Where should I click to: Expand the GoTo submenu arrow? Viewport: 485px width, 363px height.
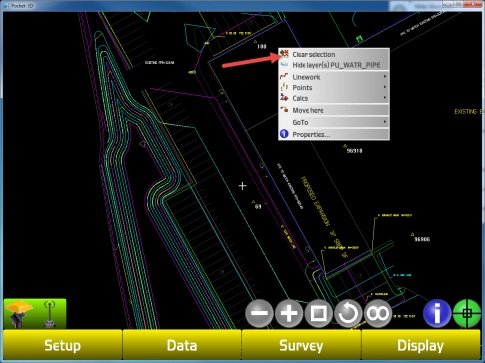pyautogui.click(x=385, y=122)
